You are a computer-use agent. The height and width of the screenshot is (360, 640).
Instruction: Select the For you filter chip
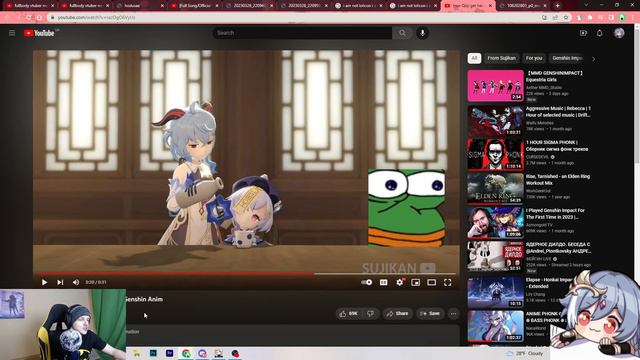point(534,58)
